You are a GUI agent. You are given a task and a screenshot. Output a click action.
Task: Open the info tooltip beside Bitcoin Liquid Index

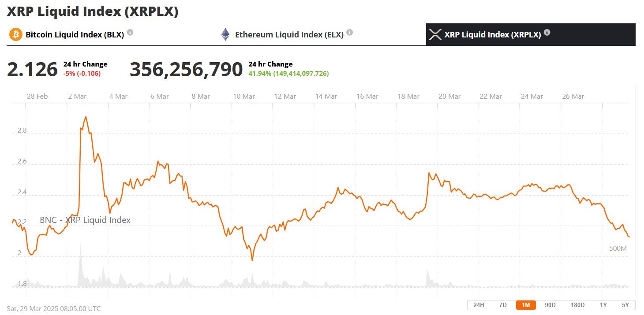(x=130, y=32)
